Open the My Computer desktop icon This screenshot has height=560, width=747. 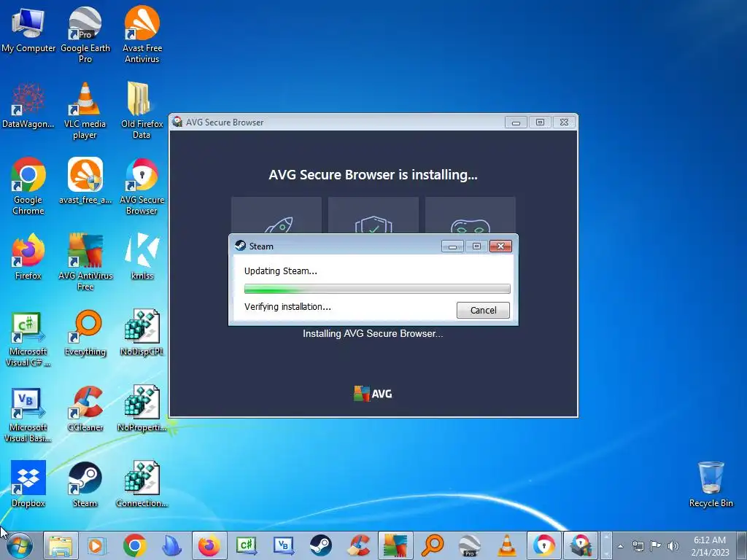[x=28, y=28]
